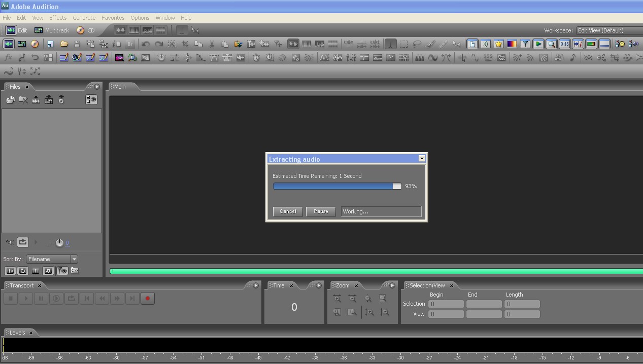Toggle Show MIDI Files filter button
The height and width of the screenshot is (364, 643).
coord(48,271)
